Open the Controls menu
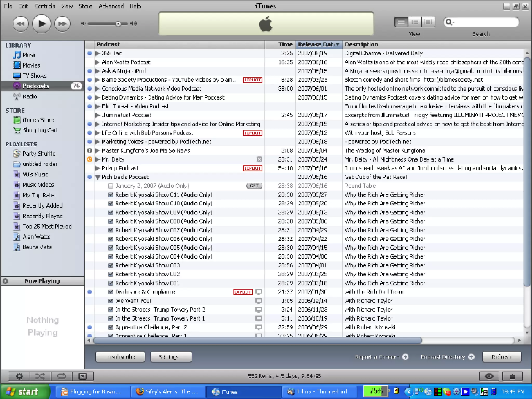532x399 pixels. pos(44,6)
